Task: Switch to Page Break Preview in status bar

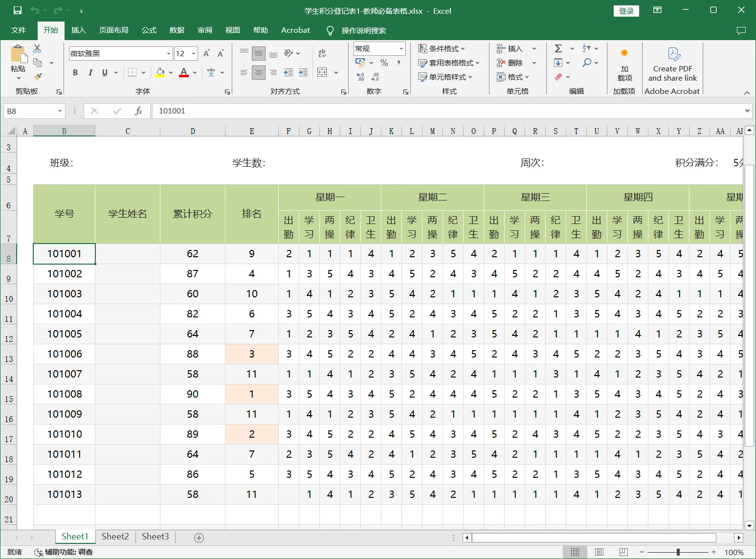Action: (x=623, y=552)
